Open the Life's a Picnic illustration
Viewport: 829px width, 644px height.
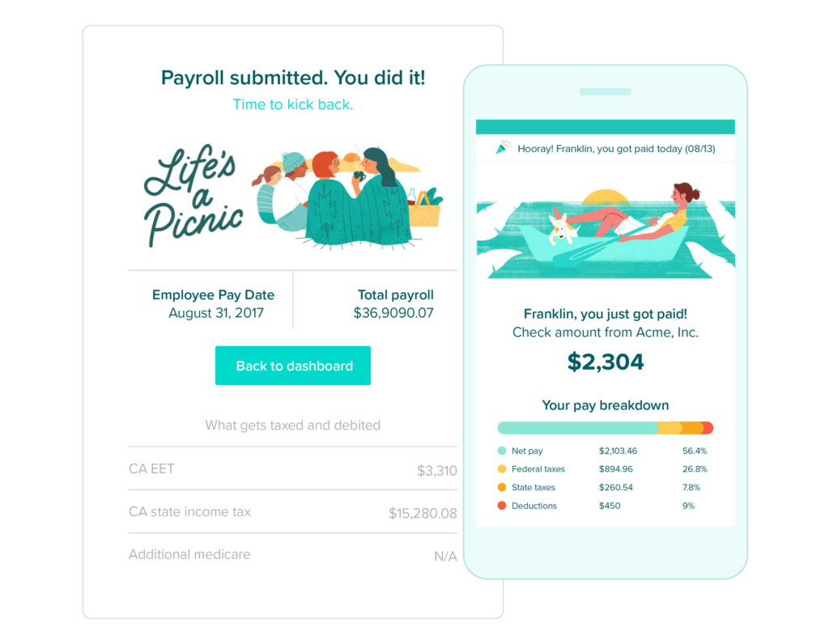tap(292, 197)
